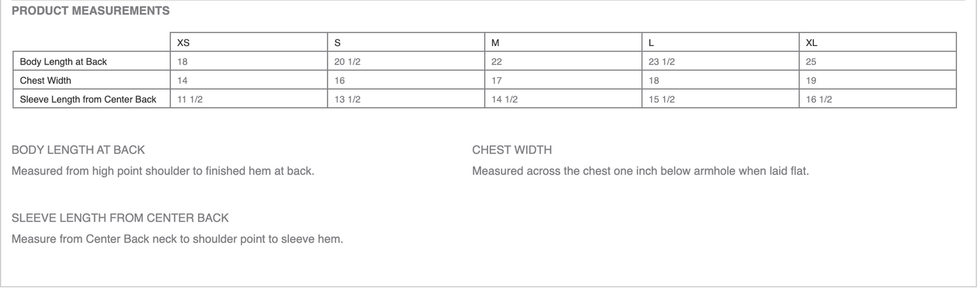Click Sleeve Length from Center Back row label
980x292 pixels.
point(88,100)
